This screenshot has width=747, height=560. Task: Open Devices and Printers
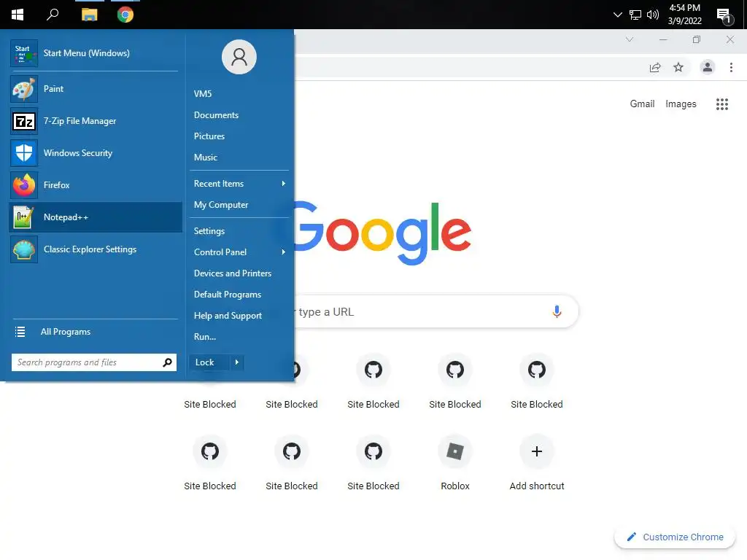(239, 273)
